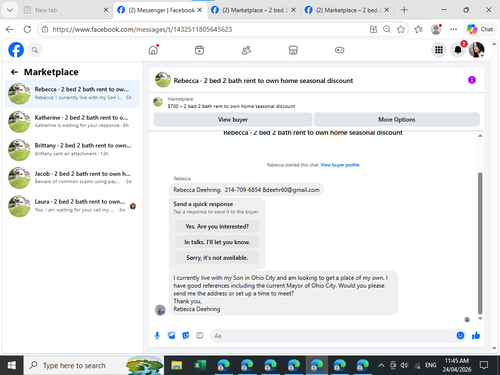Record a voice clip with microphone icon
500x375 pixels.
tap(157, 335)
